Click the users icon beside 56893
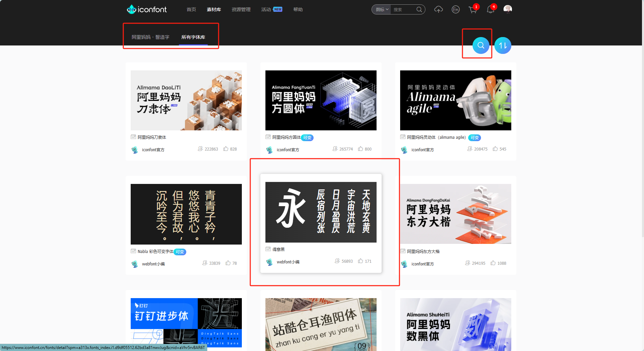The image size is (644, 351). [337, 261]
